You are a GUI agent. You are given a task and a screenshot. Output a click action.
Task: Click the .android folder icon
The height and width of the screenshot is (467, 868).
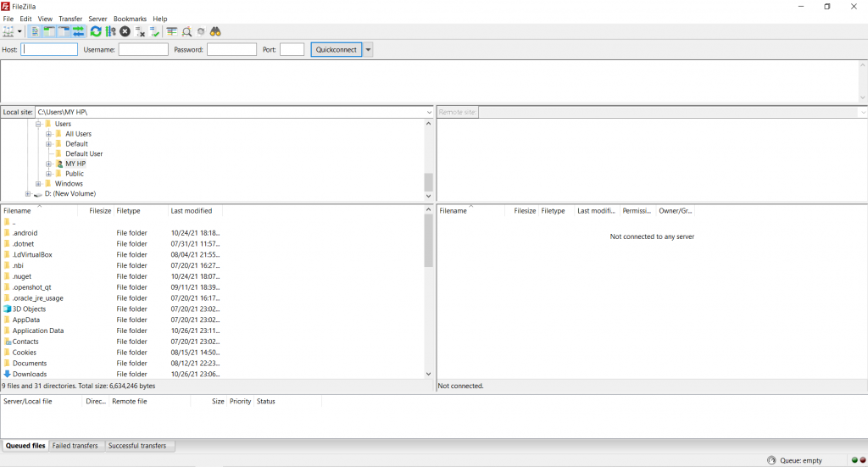pos(7,233)
